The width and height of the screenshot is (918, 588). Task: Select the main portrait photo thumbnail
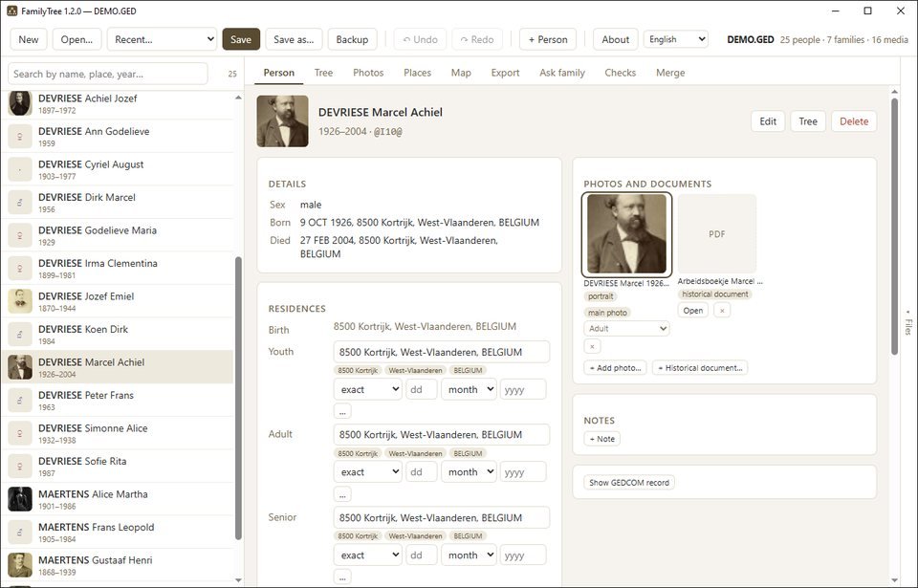point(626,234)
